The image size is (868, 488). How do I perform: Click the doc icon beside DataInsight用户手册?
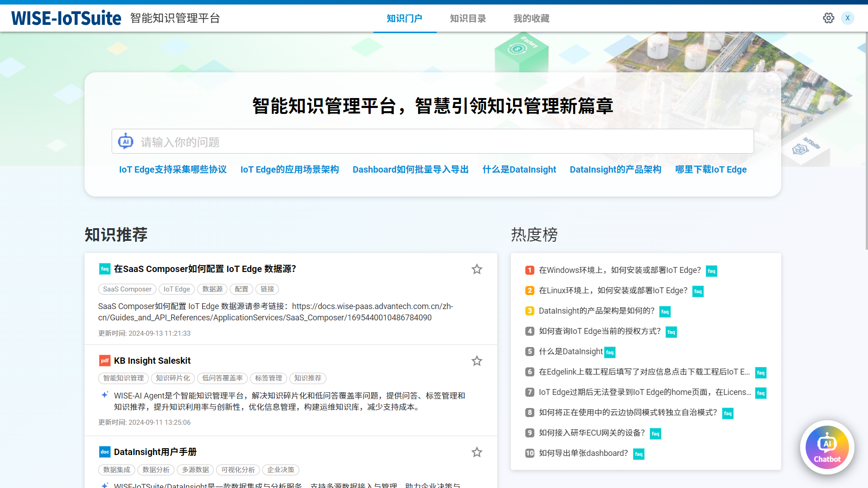(x=104, y=452)
